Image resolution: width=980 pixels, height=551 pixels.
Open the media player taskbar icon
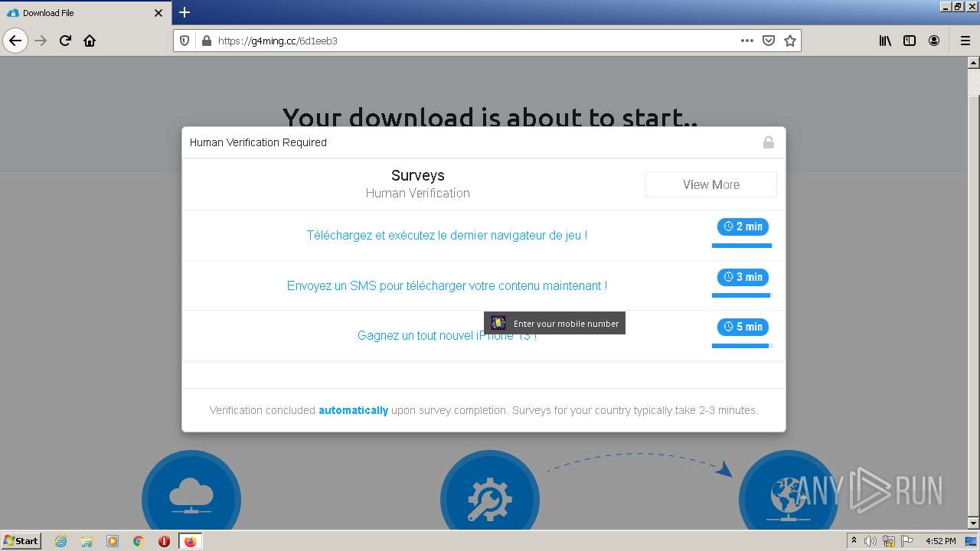[113, 541]
